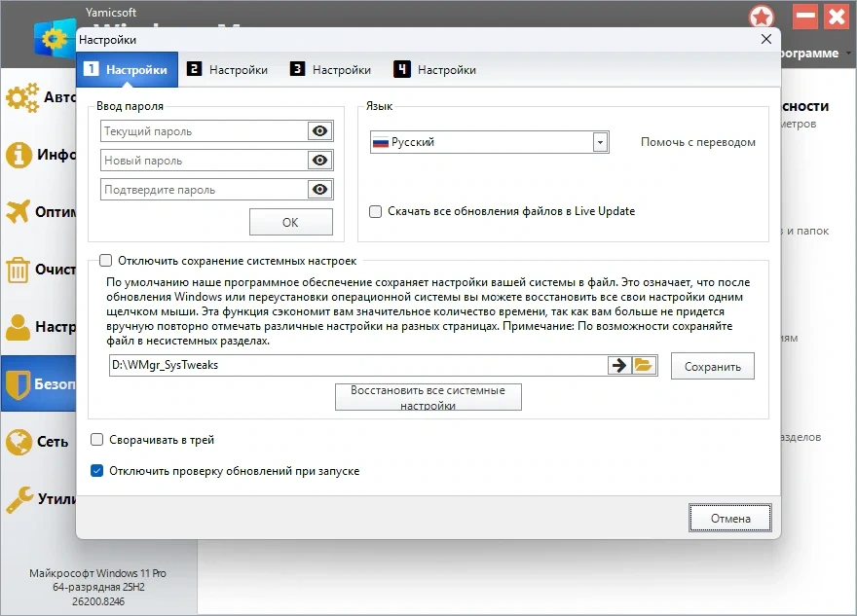This screenshot has width=857, height=616.
Task: Click the build number 26200.8246
Action: [x=98, y=601]
